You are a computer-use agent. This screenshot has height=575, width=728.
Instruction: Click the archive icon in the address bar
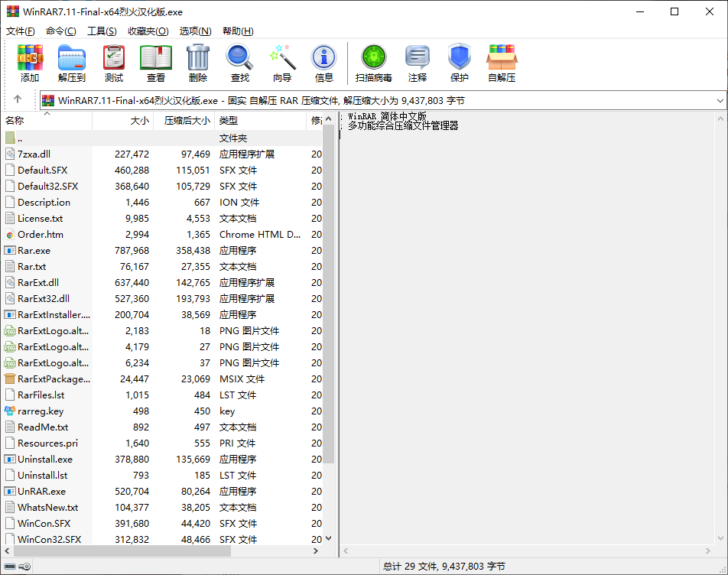click(x=48, y=100)
